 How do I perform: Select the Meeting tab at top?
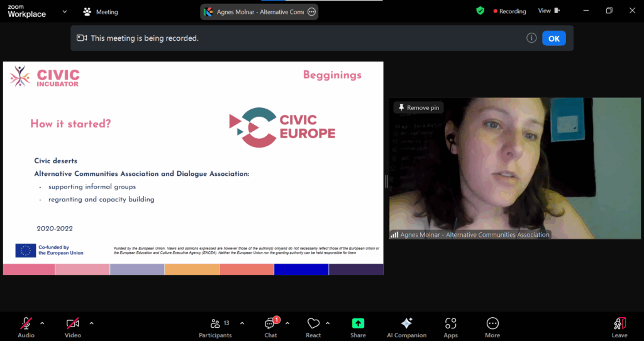pyautogui.click(x=101, y=11)
